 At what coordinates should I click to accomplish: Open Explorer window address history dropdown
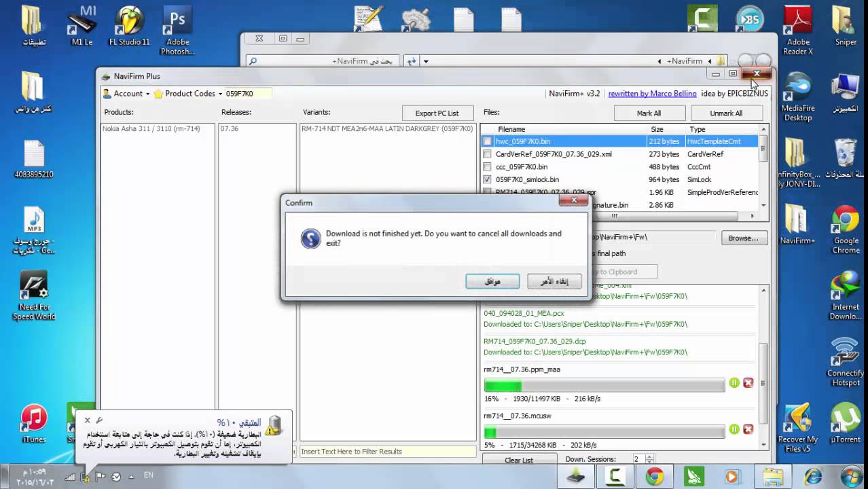(426, 61)
